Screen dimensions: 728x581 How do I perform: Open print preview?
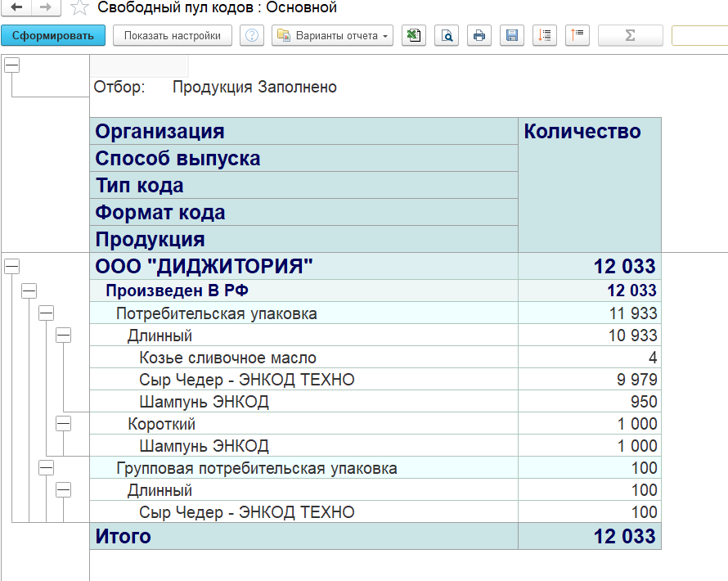coord(447,35)
